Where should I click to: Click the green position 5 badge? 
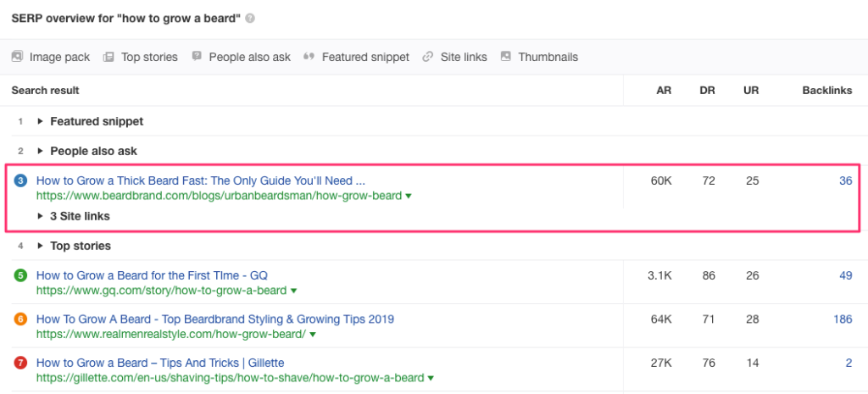tap(20, 275)
